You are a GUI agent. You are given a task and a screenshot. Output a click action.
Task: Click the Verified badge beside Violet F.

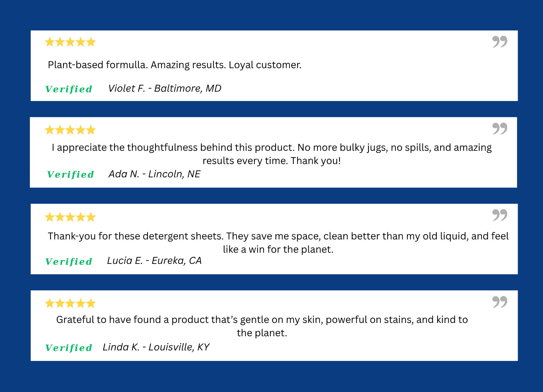(69, 89)
